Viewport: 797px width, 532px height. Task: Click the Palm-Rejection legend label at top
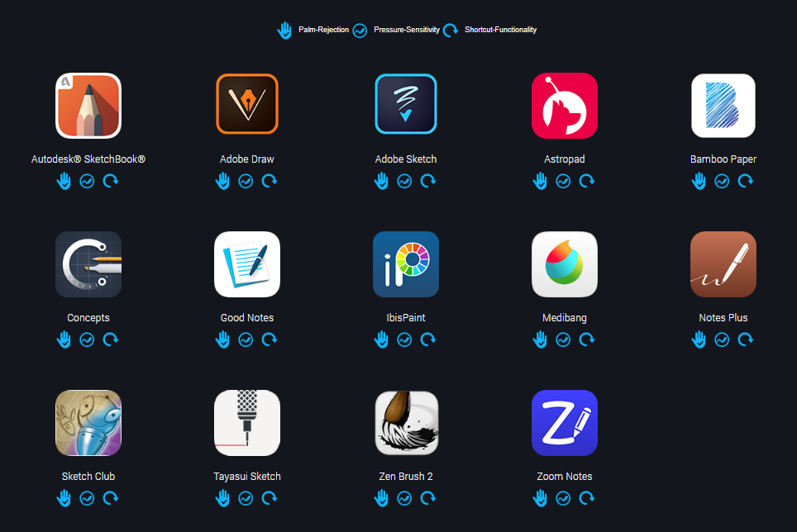[323, 30]
